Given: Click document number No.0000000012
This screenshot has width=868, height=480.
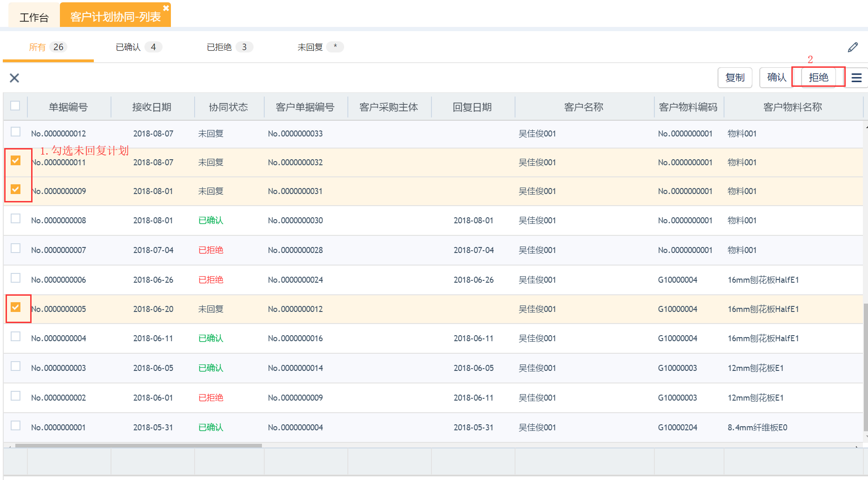Looking at the screenshot, I should tap(59, 134).
